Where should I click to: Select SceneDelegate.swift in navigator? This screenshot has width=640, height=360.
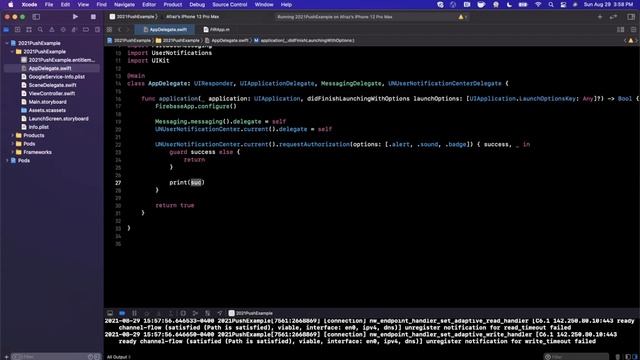[x=49, y=85]
